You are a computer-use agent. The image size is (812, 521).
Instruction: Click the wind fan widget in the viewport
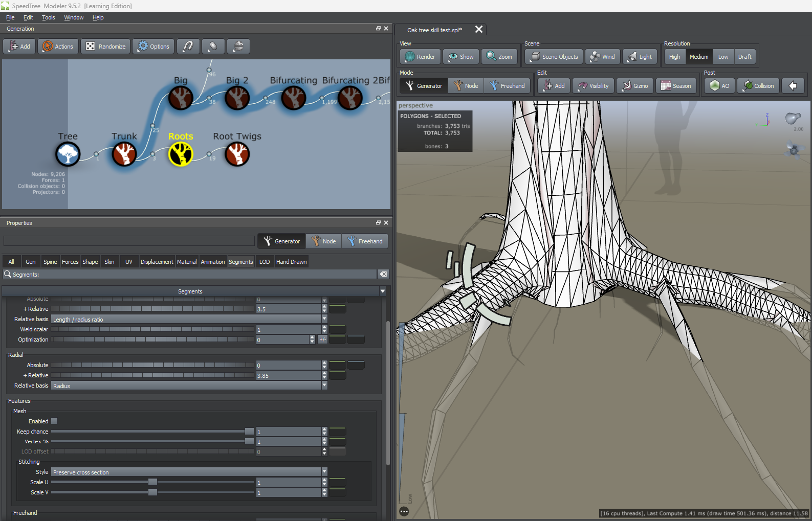point(794,150)
